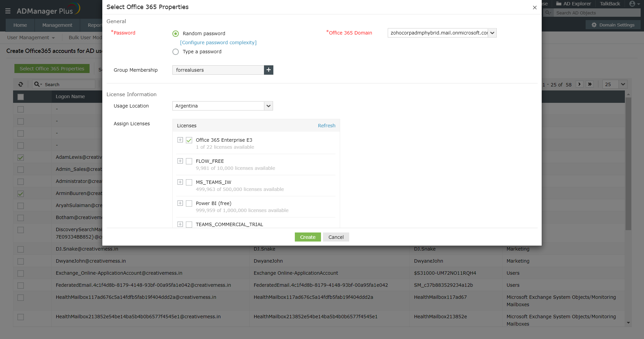644x339 pixels.
Task: Click the Domain Settings gear icon
Action: 594,25
